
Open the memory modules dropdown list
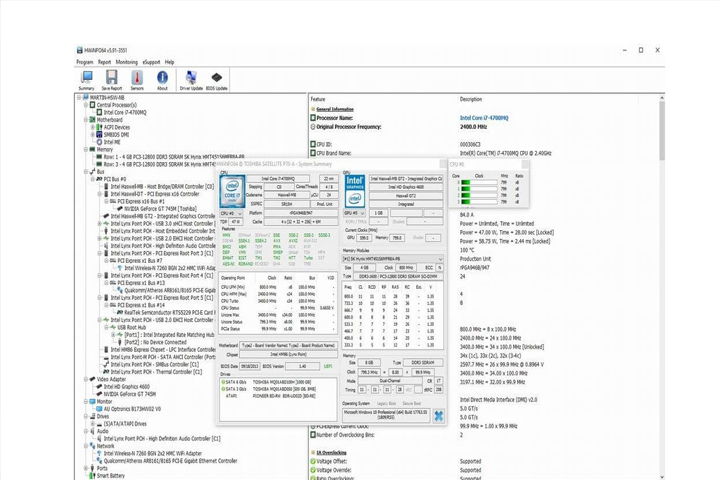[393, 259]
